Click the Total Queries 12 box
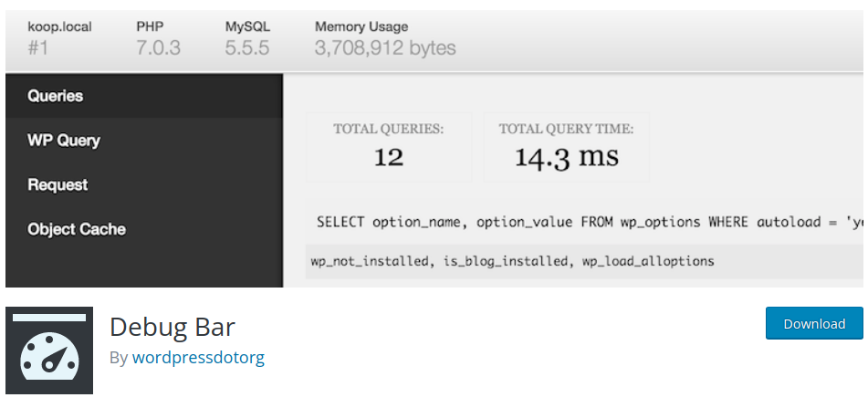 pyautogui.click(x=389, y=147)
